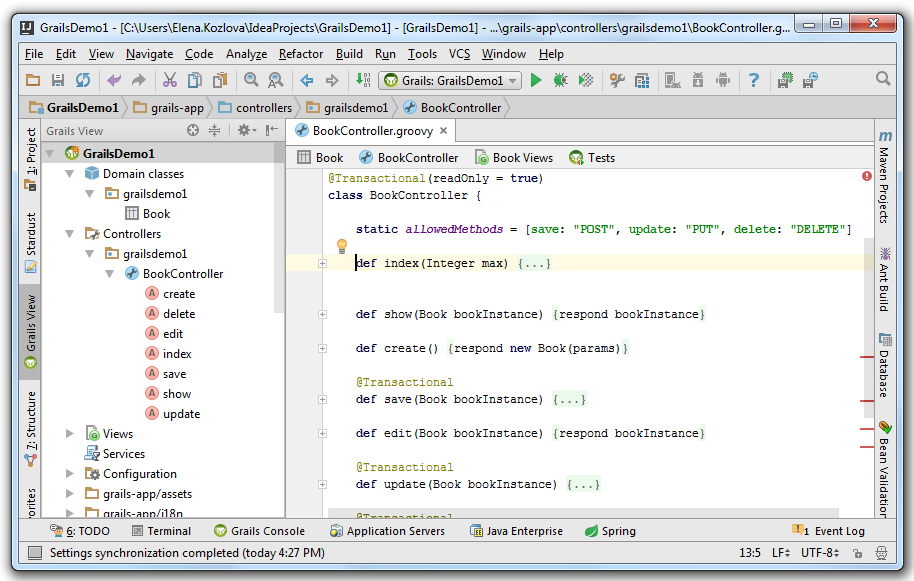Open the Grails View settings gear
Image resolution: width=914 pixels, height=581 pixels.
coord(242,131)
